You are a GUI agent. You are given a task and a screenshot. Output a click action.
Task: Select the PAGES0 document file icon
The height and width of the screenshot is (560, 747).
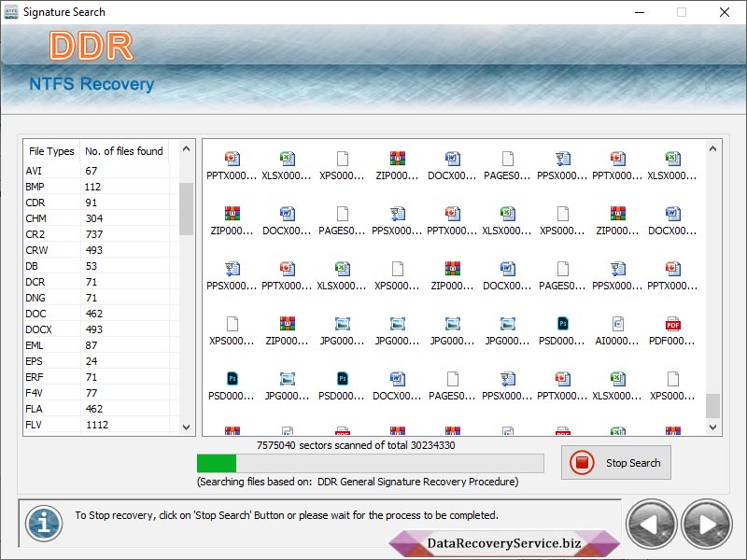[507, 159]
